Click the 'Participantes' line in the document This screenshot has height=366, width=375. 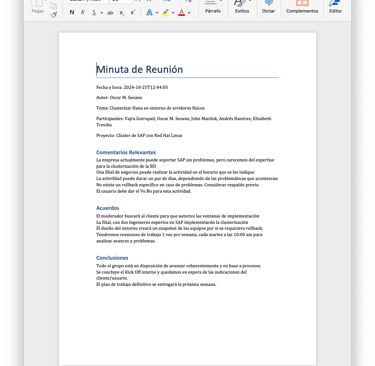coord(184,122)
